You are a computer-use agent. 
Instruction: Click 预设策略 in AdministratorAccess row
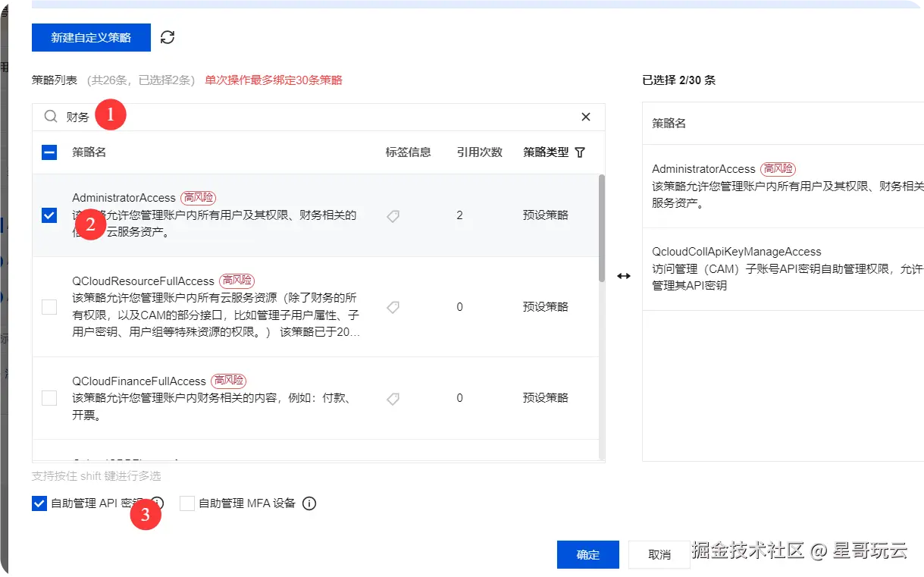point(546,215)
